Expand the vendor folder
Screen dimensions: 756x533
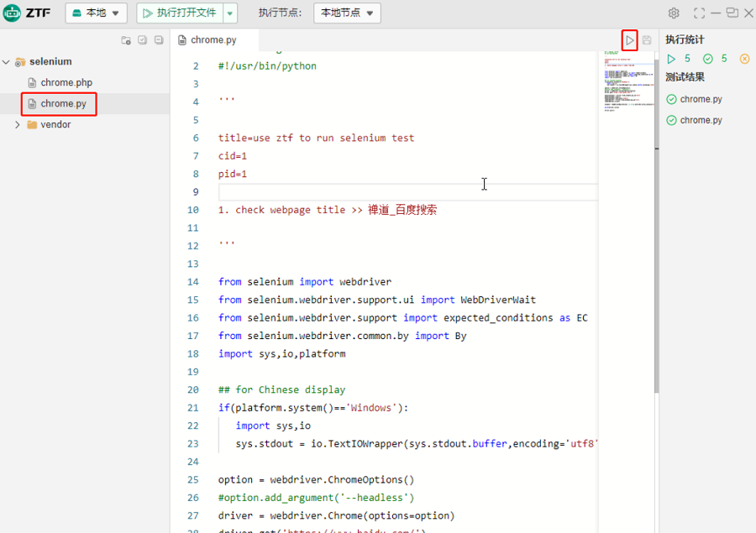pyautogui.click(x=18, y=124)
